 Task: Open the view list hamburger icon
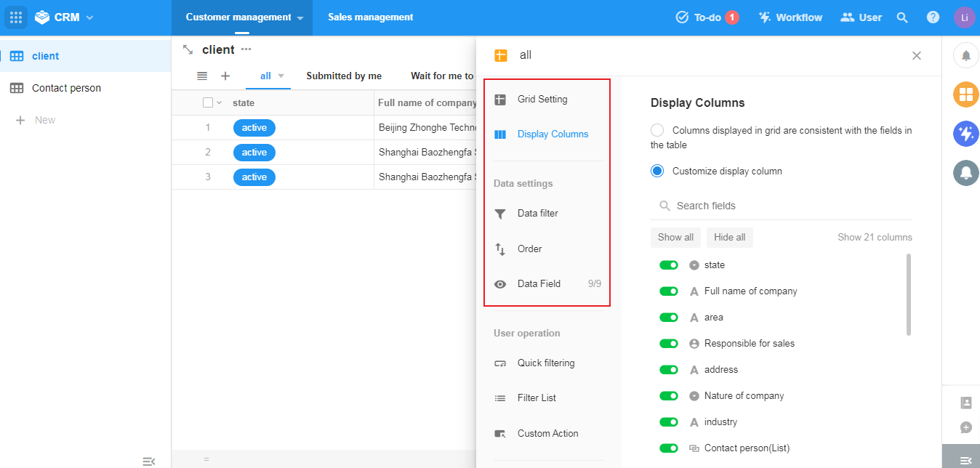click(x=202, y=76)
